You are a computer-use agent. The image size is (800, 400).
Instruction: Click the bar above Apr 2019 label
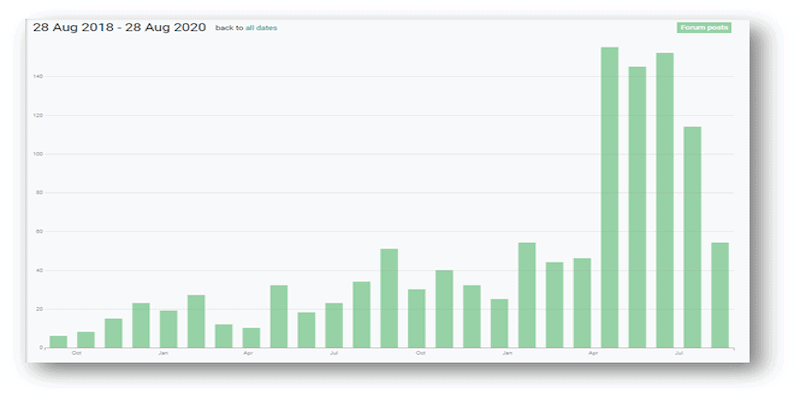pyautogui.click(x=251, y=338)
